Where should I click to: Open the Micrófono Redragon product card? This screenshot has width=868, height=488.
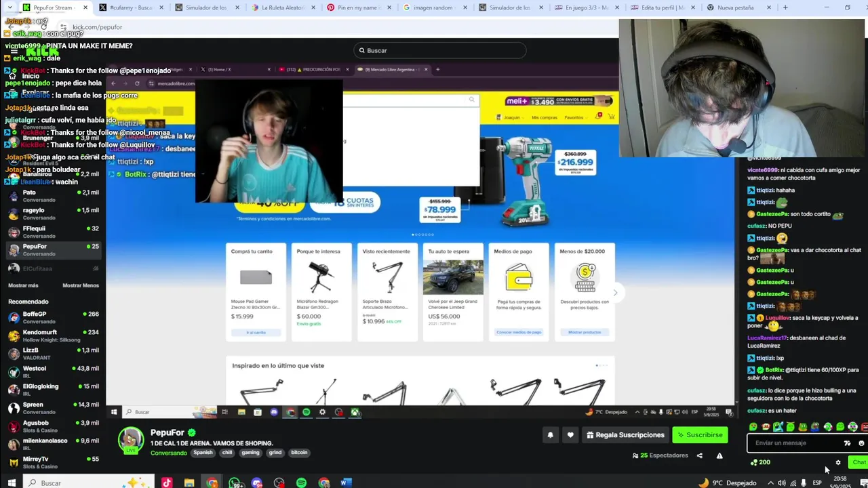(321, 292)
